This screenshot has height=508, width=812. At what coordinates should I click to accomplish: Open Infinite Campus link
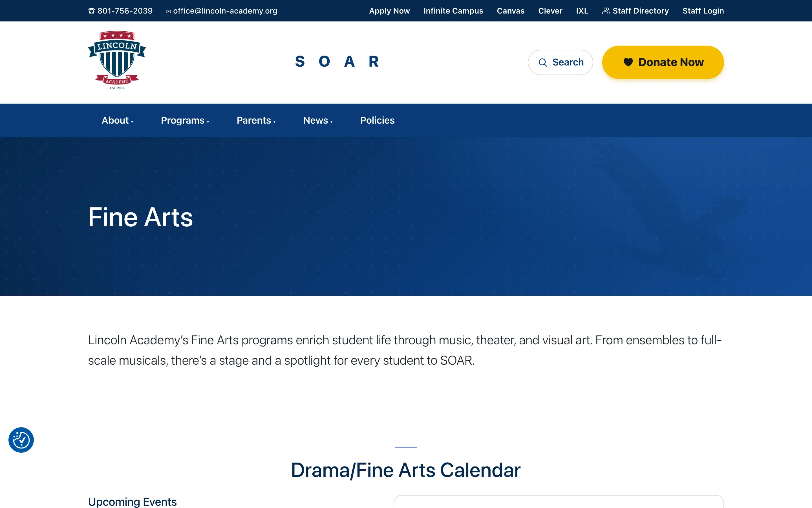pyautogui.click(x=453, y=11)
